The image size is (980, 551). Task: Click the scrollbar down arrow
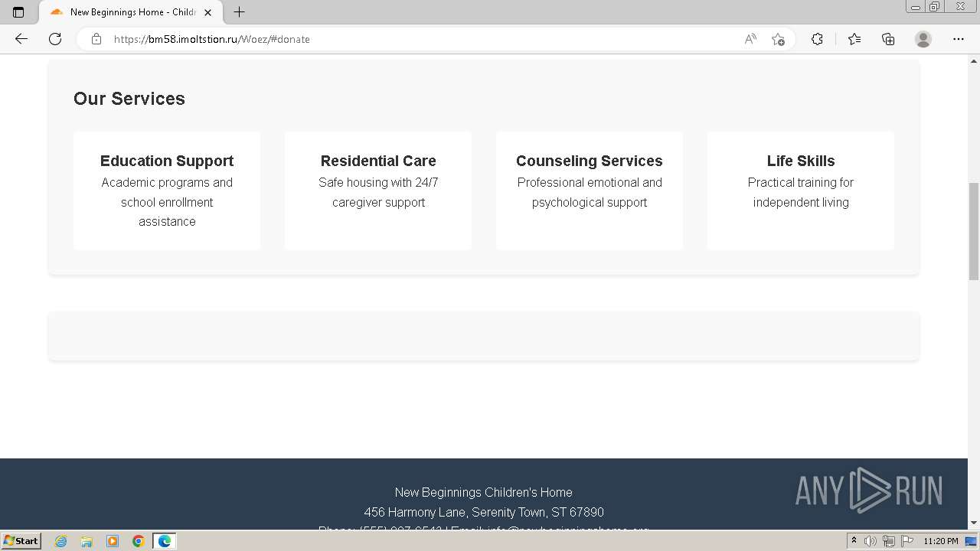(974, 523)
